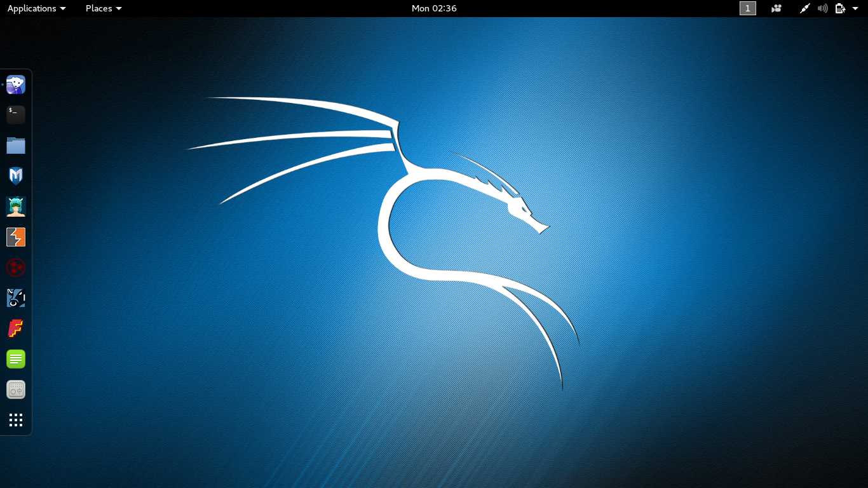Click the battery status icon
The height and width of the screenshot is (488, 868).
point(839,8)
